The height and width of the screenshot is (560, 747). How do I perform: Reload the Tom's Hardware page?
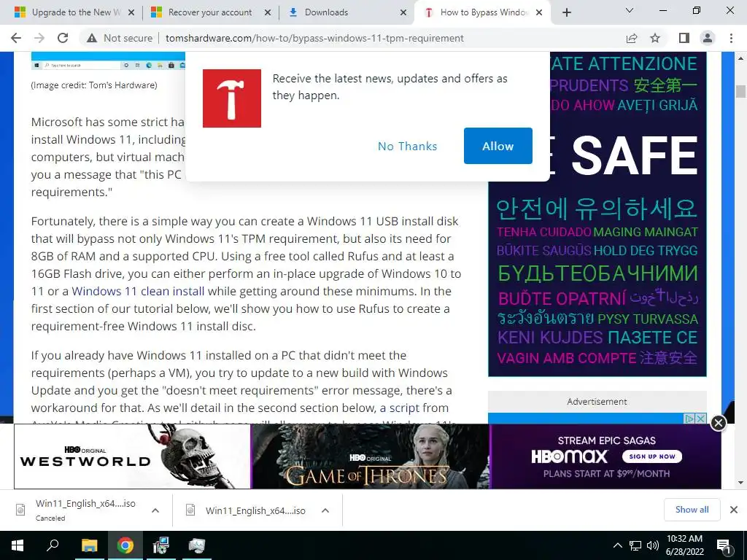pyautogui.click(x=63, y=38)
